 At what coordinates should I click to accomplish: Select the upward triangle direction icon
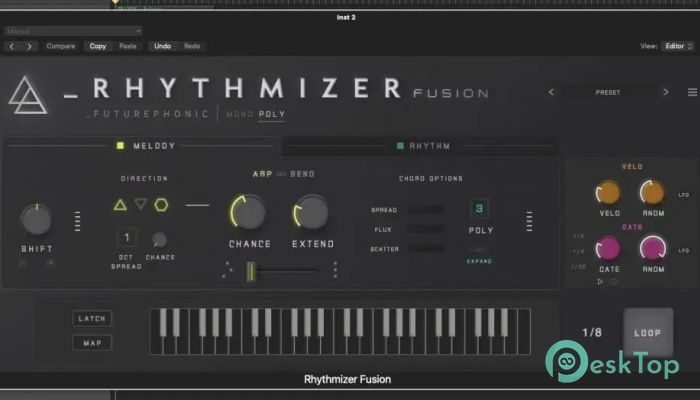120,206
